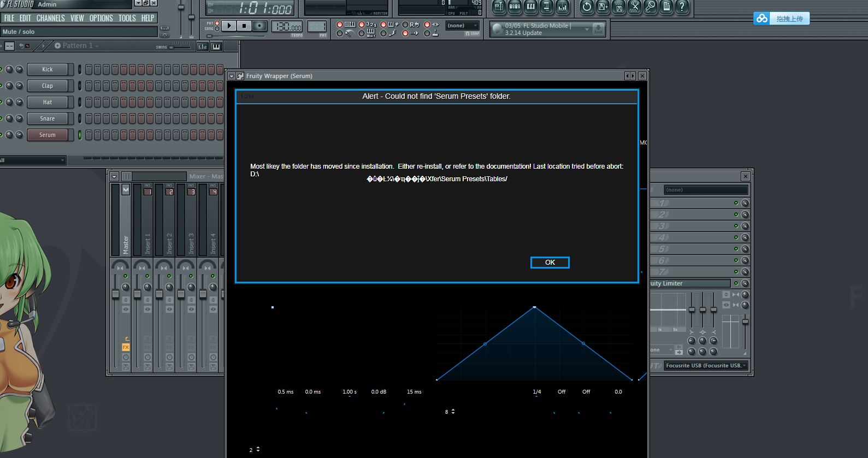Select Pattern mode radio button
This screenshot has height=458, width=868.
click(x=217, y=23)
